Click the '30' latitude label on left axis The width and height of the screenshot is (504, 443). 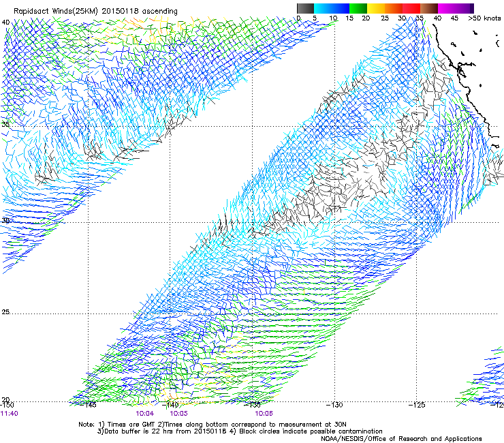click(5, 220)
